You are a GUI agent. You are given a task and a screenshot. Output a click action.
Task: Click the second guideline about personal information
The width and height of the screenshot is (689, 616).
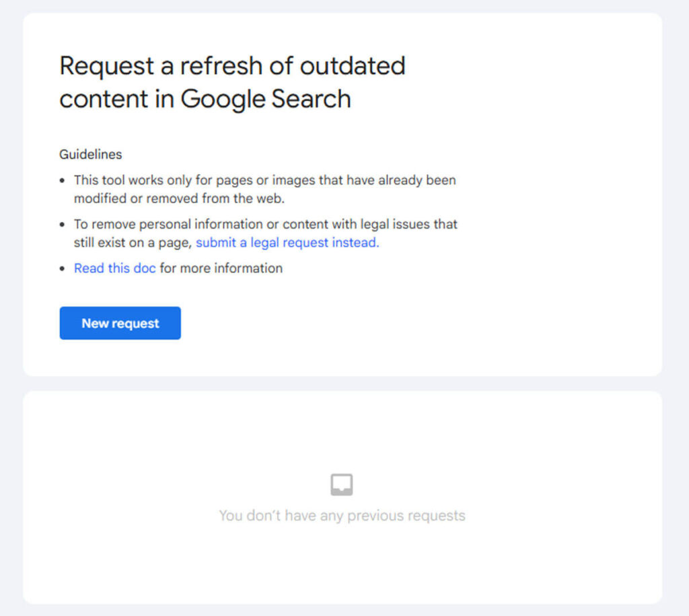(266, 233)
